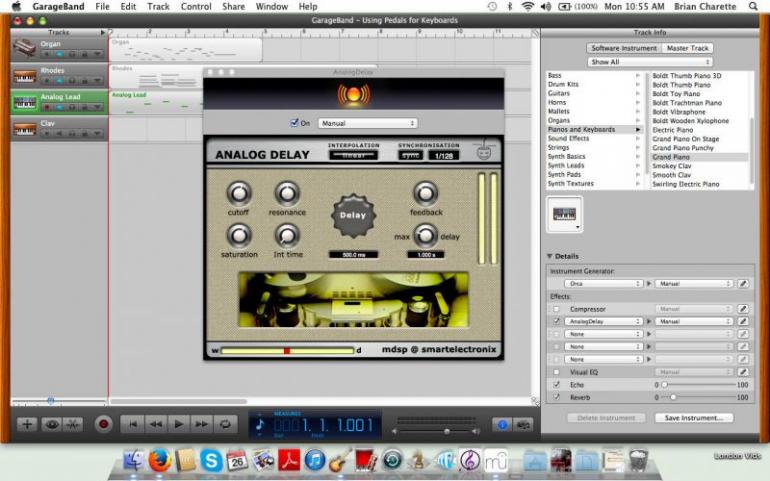Click the sync button in Analog Delay

(411, 155)
